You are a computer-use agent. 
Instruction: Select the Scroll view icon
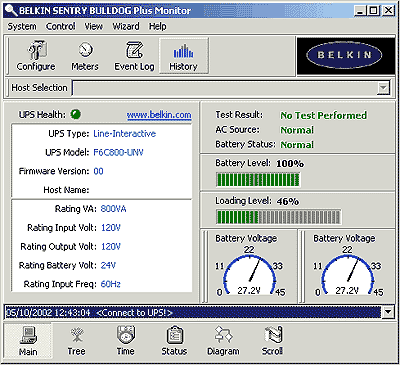(x=272, y=341)
